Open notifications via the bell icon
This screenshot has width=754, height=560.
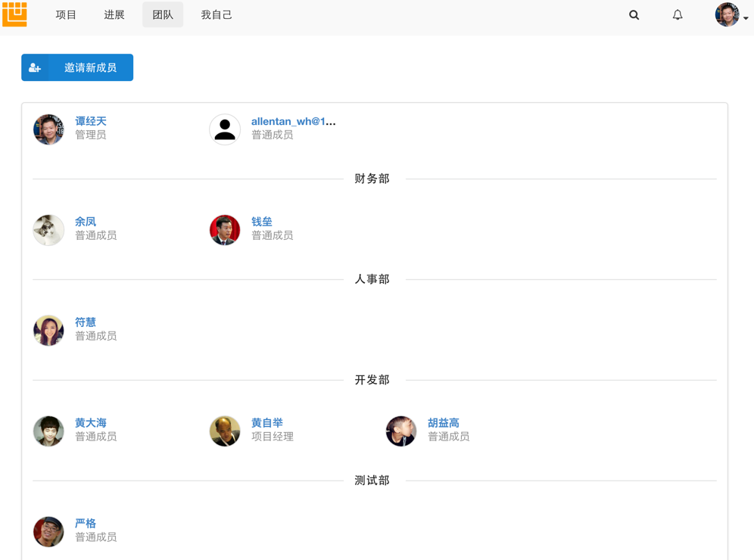(x=677, y=14)
